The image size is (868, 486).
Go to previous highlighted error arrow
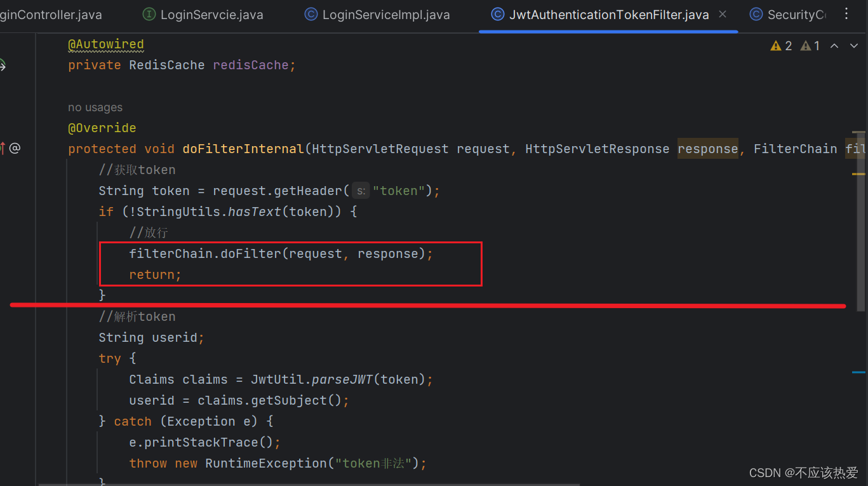point(835,46)
